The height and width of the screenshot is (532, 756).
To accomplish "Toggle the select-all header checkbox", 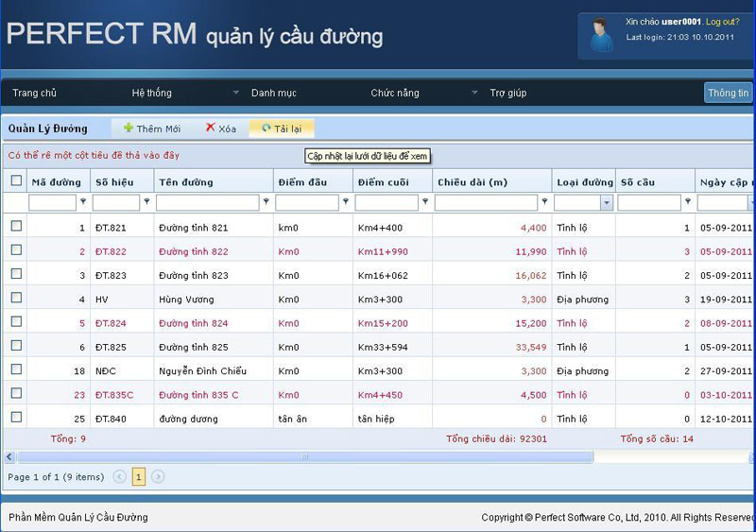I will tap(16, 180).
